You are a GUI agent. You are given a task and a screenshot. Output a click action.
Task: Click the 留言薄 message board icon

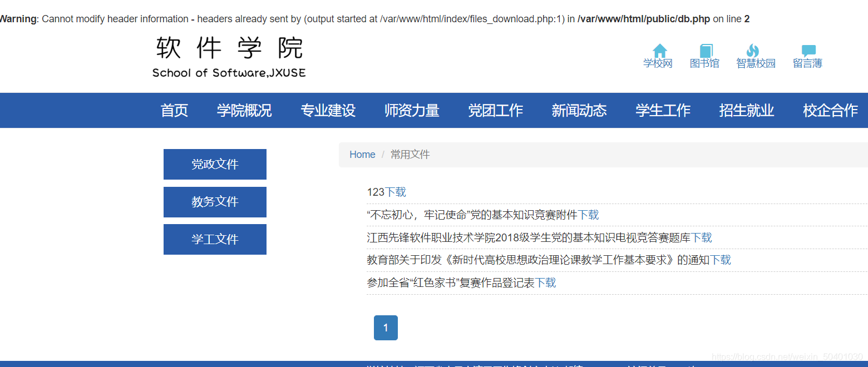coord(807,53)
